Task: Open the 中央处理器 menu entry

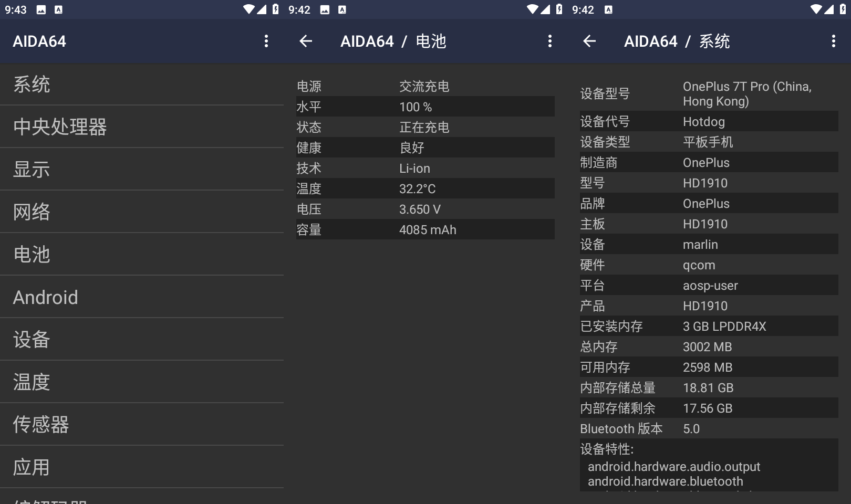Action: tap(142, 127)
